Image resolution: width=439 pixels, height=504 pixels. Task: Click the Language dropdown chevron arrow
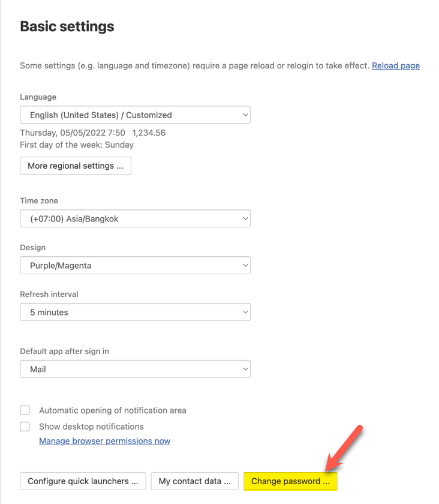click(x=245, y=115)
